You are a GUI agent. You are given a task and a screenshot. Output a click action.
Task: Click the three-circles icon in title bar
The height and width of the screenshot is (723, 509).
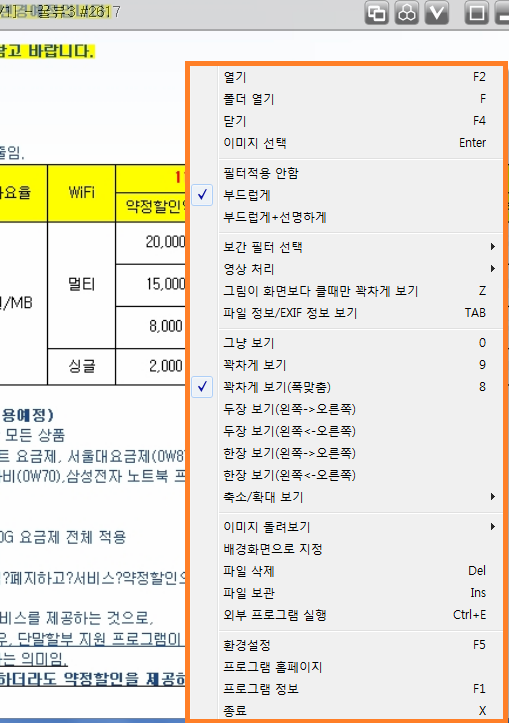click(407, 12)
